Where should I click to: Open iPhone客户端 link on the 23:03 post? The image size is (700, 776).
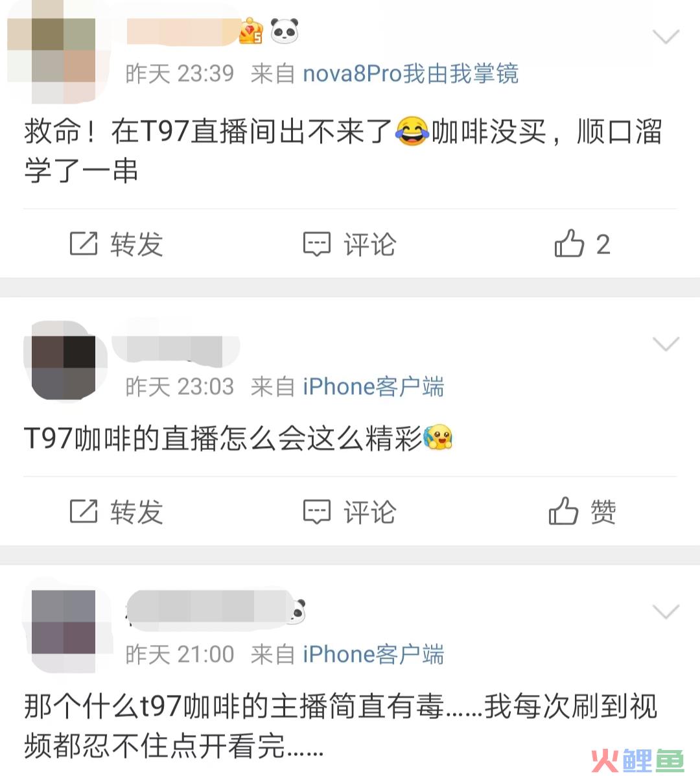(x=373, y=386)
